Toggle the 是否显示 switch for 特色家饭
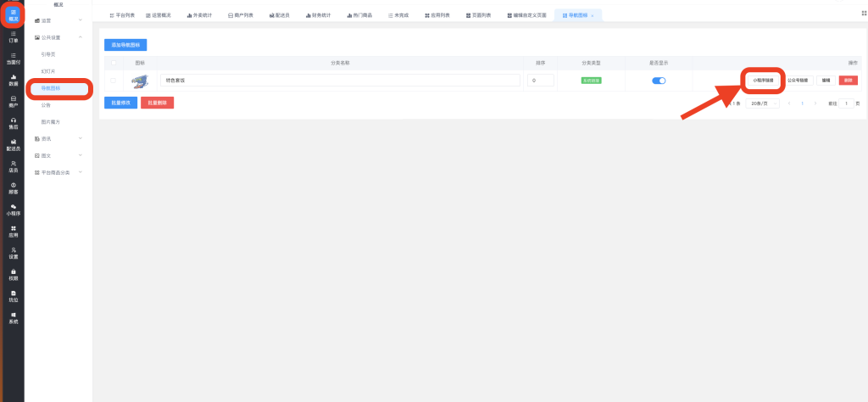The image size is (868, 402). (659, 81)
